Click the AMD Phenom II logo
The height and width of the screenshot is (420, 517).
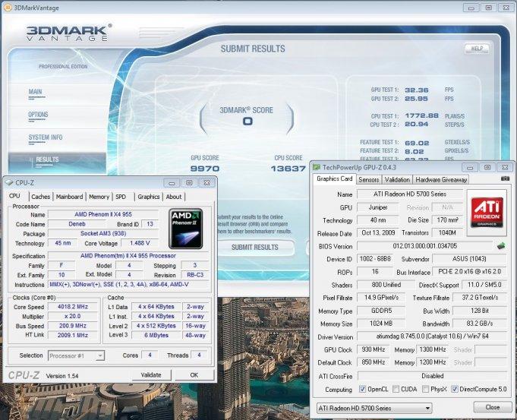[x=185, y=228]
